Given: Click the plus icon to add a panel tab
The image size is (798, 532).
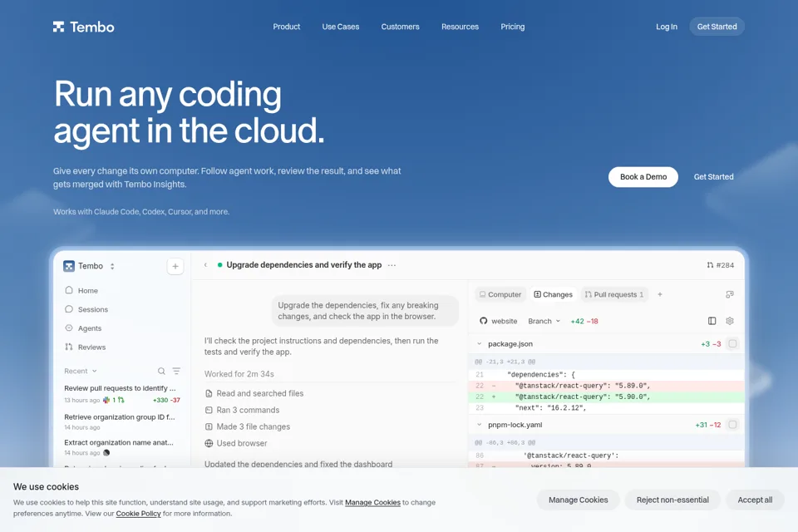Looking at the screenshot, I should [660, 294].
